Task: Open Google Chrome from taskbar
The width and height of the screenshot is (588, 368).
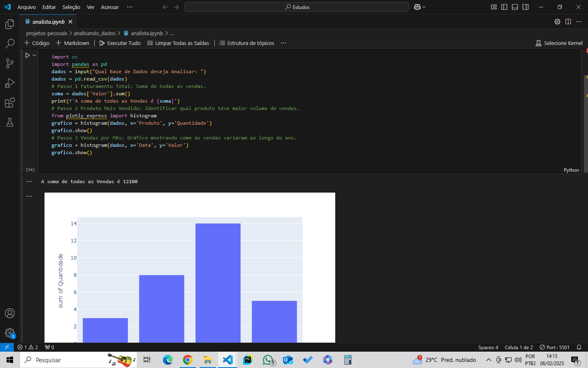Action: pos(187,360)
